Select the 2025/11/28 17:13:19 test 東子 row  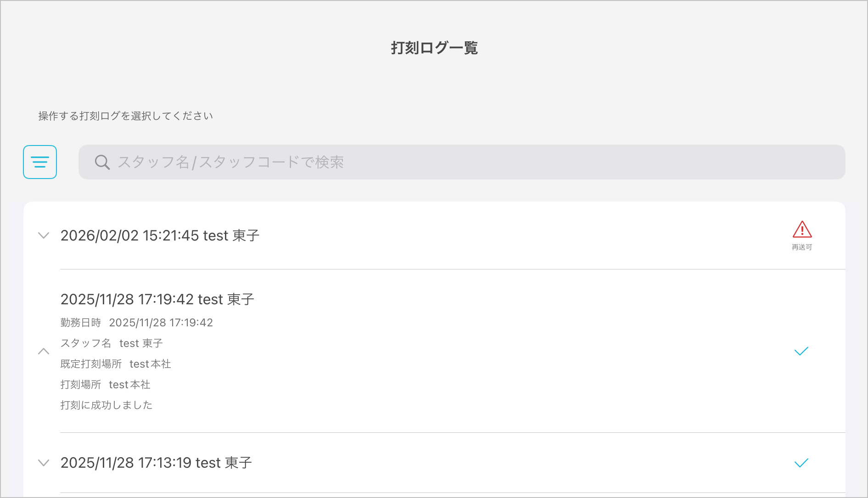tap(156, 463)
